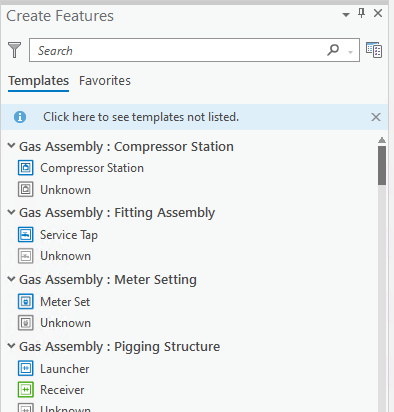Click the scroll up arrow of the template list
394x412 pixels.
(382, 140)
